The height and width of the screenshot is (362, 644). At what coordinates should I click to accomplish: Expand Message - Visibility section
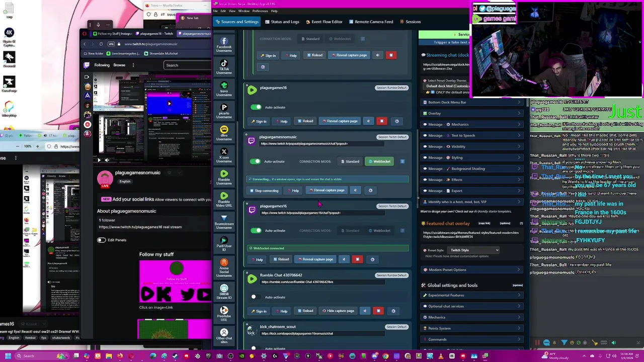pyautogui.click(x=472, y=146)
